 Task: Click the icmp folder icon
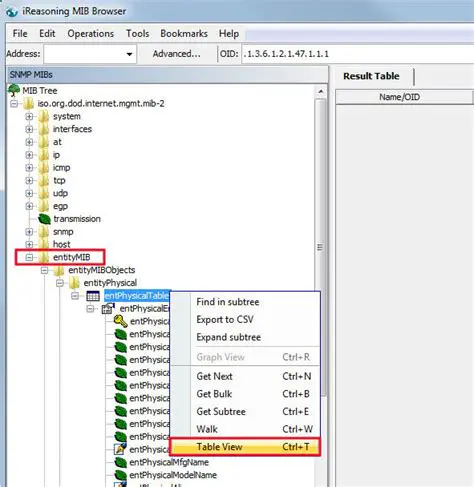click(43, 168)
